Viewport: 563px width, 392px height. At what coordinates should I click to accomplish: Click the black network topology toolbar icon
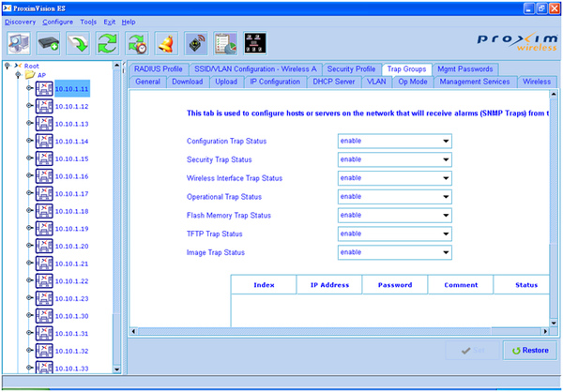click(x=255, y=43)
